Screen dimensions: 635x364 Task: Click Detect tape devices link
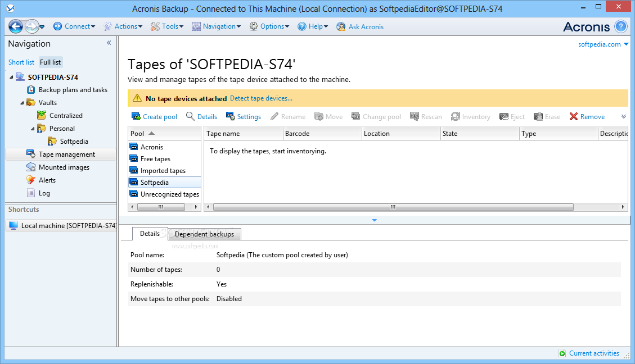[x=261, y=98]
